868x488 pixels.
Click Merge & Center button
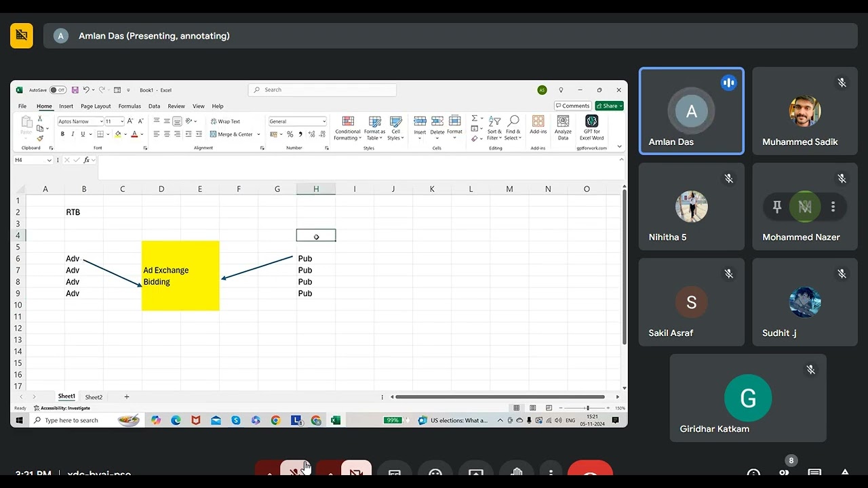coord(231,134)
